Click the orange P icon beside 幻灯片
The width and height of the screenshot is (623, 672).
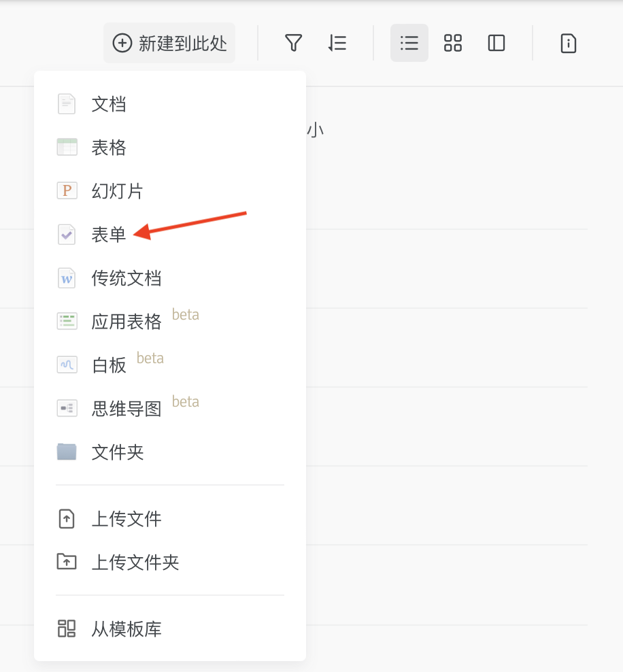pyautogui.click(x=67, y=190)
